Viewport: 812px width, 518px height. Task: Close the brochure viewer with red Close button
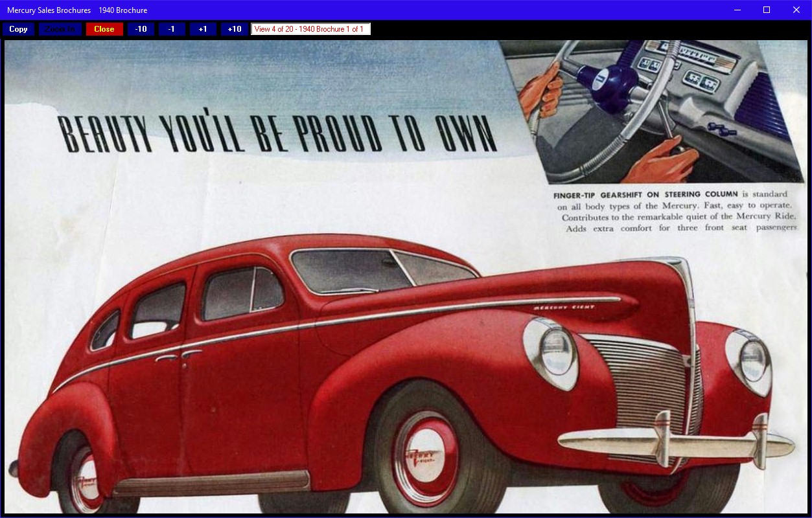[104, 29]
